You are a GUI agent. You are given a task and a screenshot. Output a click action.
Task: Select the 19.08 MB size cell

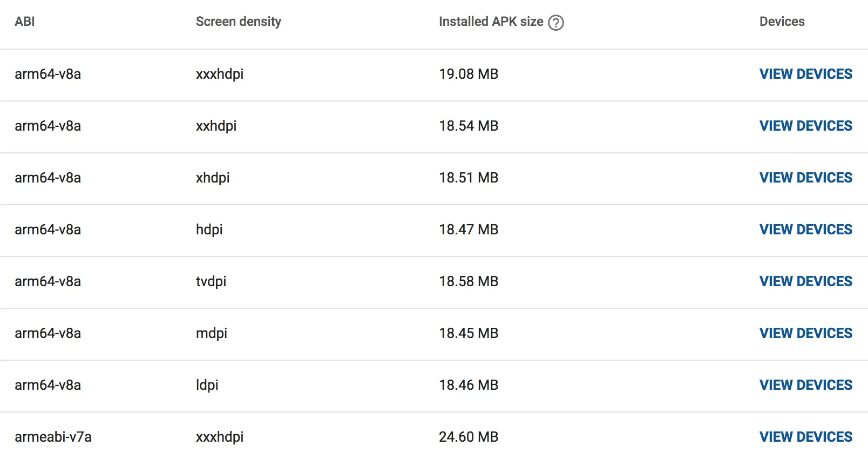coord(468,74)
